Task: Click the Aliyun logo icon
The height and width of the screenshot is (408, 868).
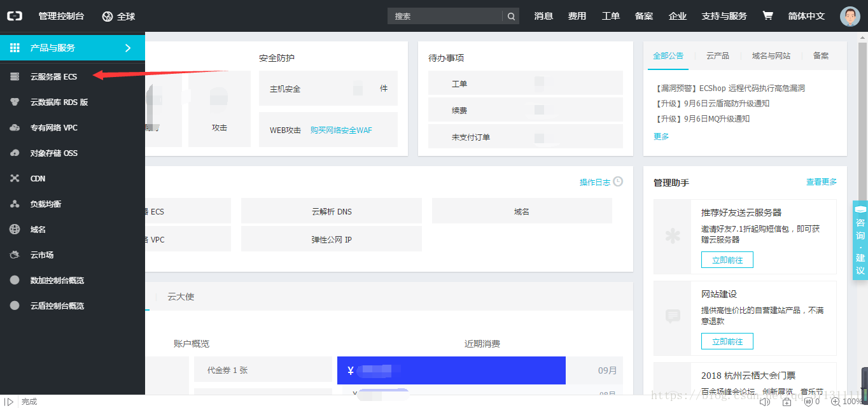Action: [x=14, y=16]
